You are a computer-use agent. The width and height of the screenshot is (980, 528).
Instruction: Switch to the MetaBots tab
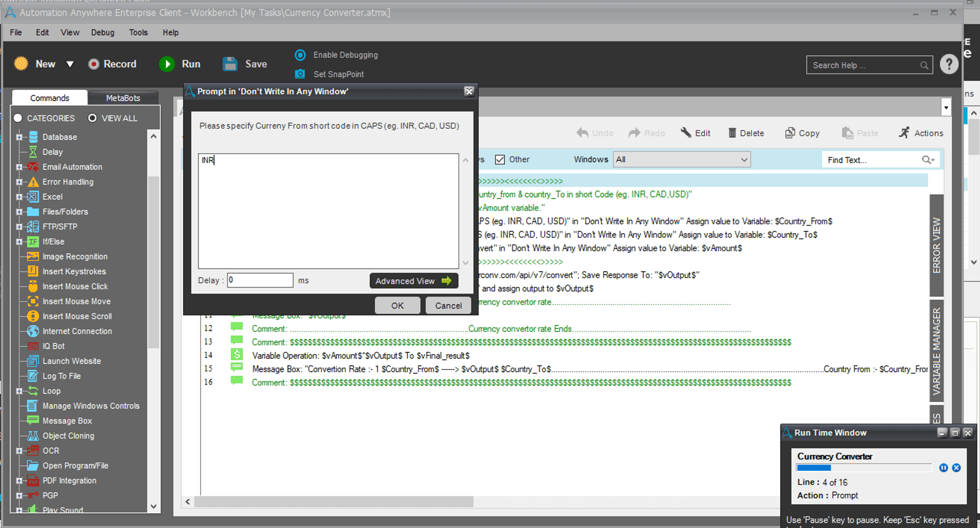click(x=123, y=98)
